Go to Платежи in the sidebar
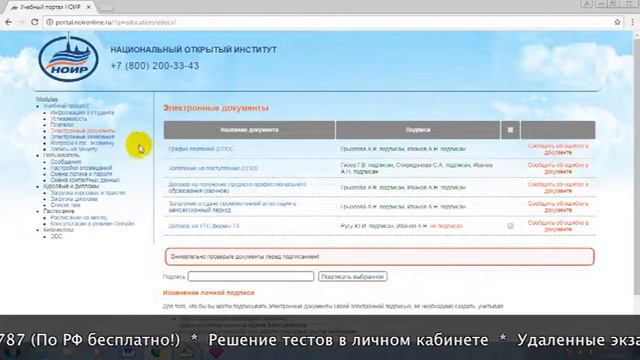Image resolution: width=640 pixels, height=360 pixels. point(62,124)
